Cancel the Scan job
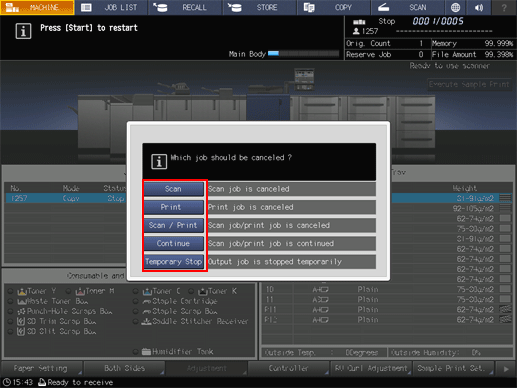The image size is (517, 388). point(173,189)
